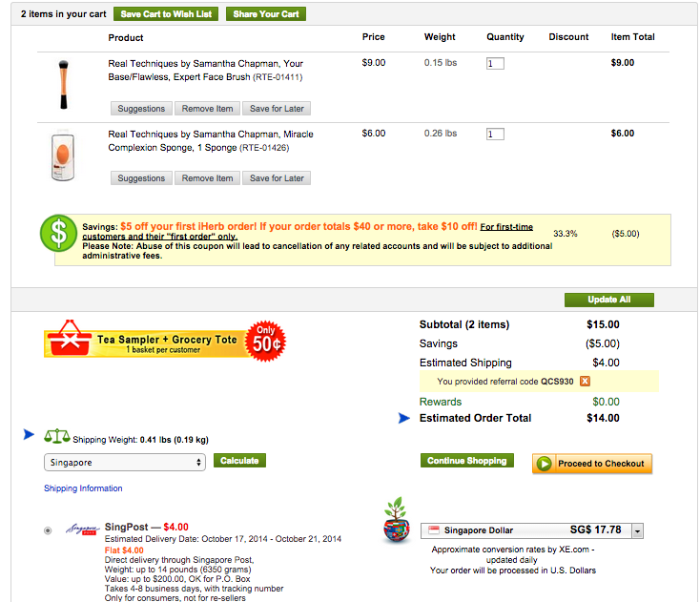Open the Singapore country dropdown

pyautogui.click(x=125, y=462)
